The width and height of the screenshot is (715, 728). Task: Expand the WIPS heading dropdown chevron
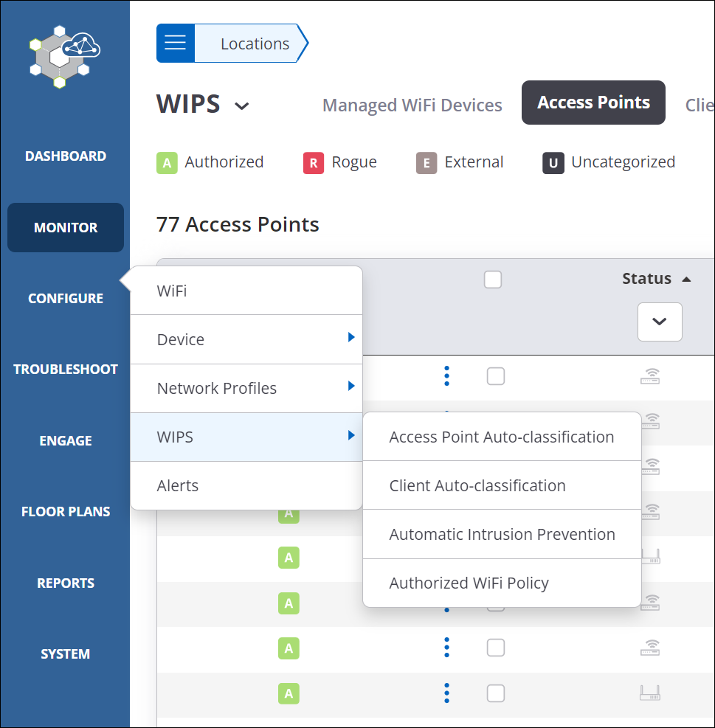tap(241, 106)
